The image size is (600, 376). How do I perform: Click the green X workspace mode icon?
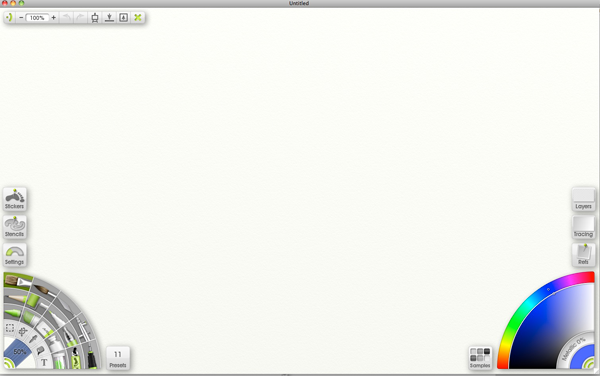pos(138,18)
